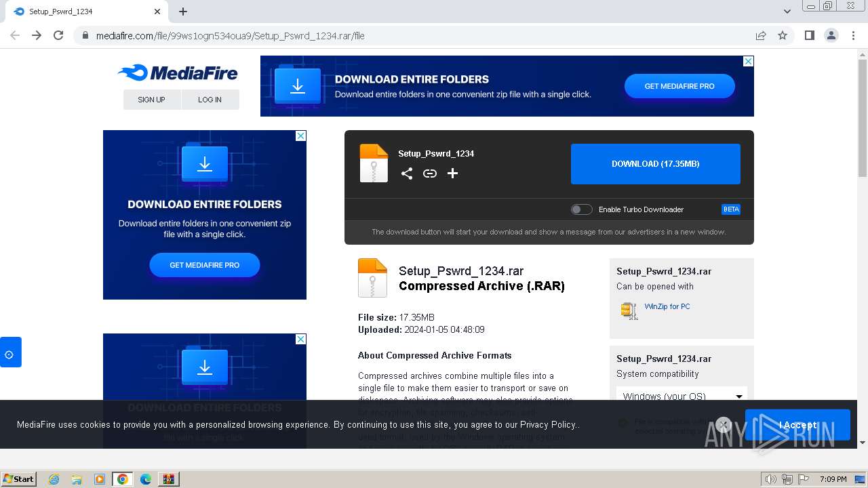Open Internet Explorer from taskbar
Screen dimensions: 868x488
54,479
